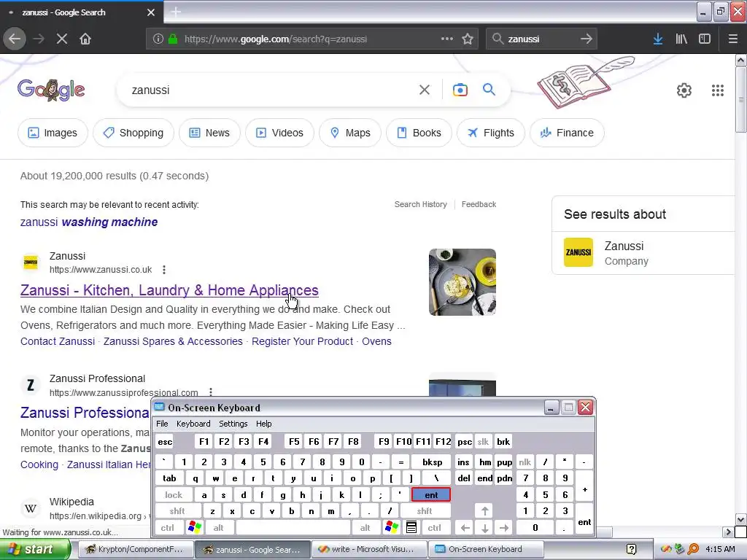Switch to Images results tab
This screenshot has width=747, height=560.
pos(53,133)
